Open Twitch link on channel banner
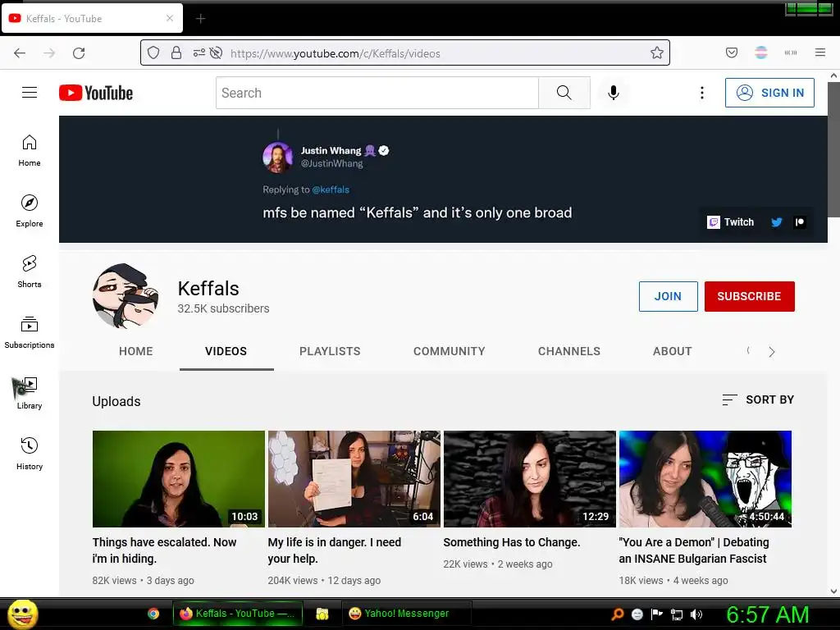 pos(730,221)
